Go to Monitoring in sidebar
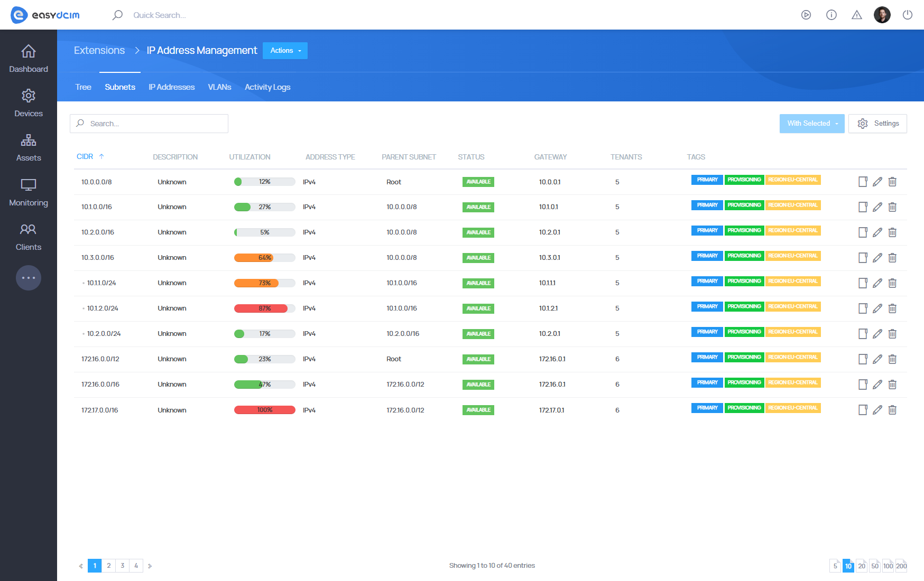Viewport: 924px width, 581px height. point(29,192)
